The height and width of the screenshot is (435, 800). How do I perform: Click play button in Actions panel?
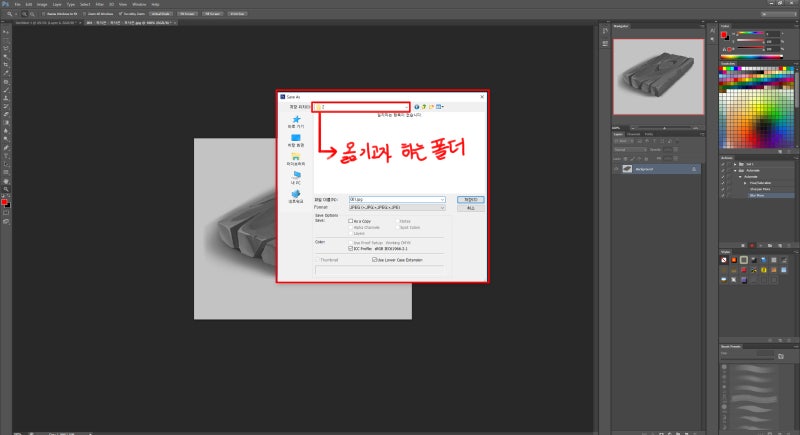coord(761,245)
